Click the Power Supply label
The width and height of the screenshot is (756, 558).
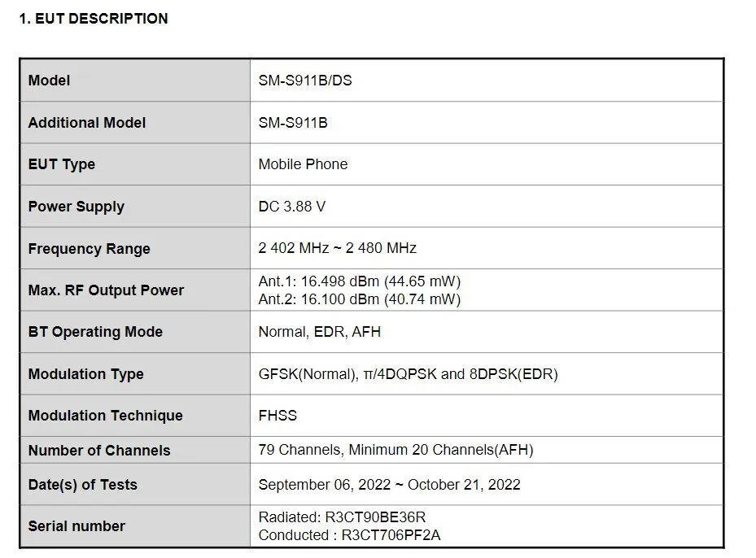tap(76, 207)
